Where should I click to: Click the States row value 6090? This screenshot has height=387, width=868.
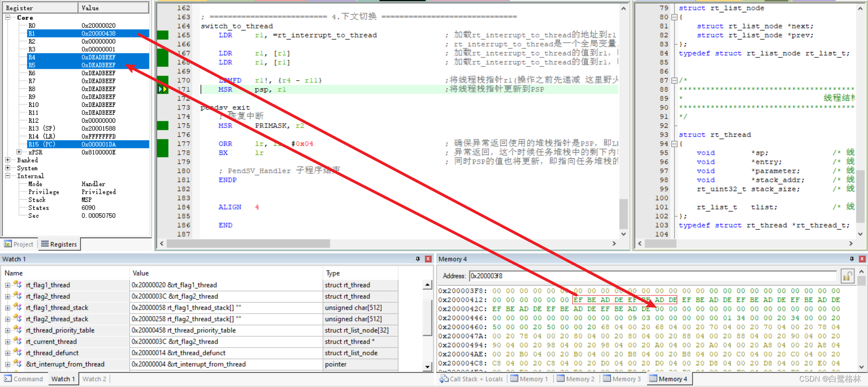88,208
